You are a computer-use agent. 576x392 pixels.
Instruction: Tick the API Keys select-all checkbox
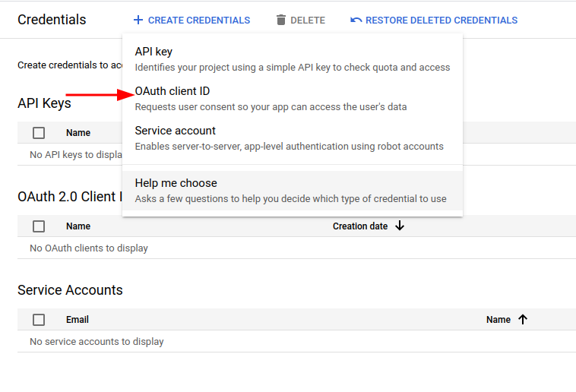[x=39, y=133]
